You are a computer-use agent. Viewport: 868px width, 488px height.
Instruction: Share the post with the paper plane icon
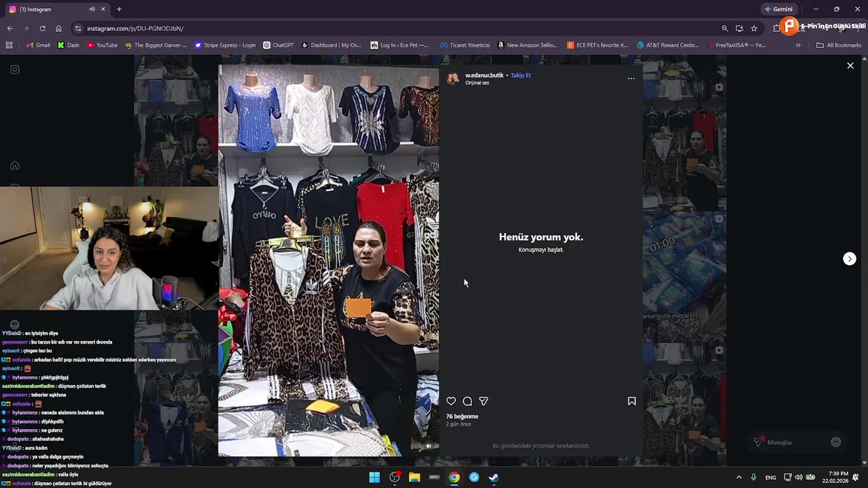(x=484, y=401)
